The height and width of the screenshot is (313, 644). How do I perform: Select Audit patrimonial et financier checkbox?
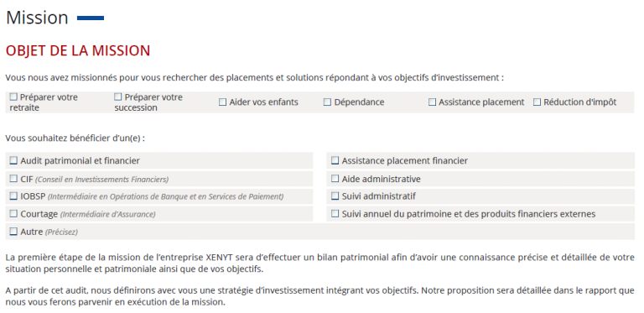pos(13,160)
